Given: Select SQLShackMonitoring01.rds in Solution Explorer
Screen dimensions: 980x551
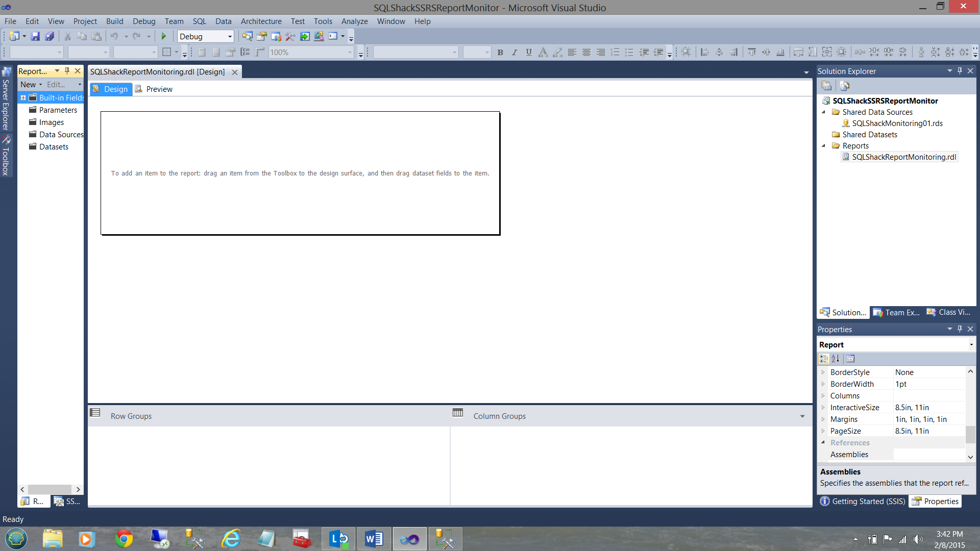Looking at the screenshot, I should (x=897, y=123).
